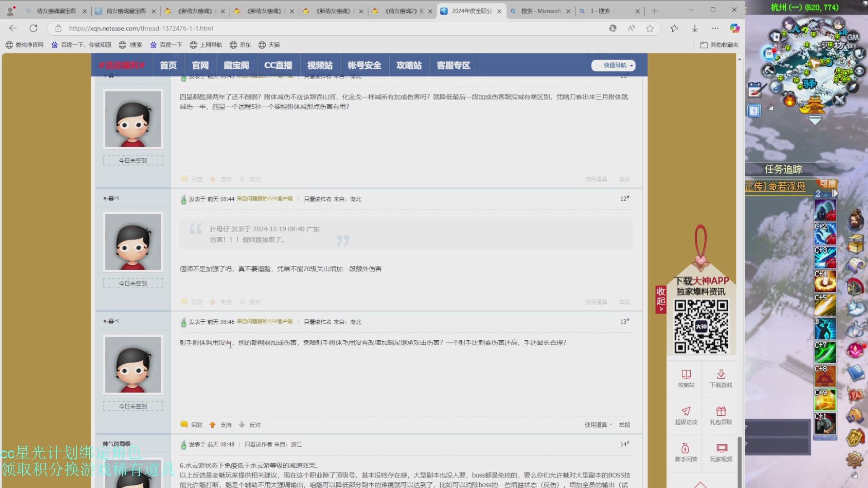This screenshot has width=868, height=488.
Task: Open 视频站 in forum navigation
Action: coord(320,66)
